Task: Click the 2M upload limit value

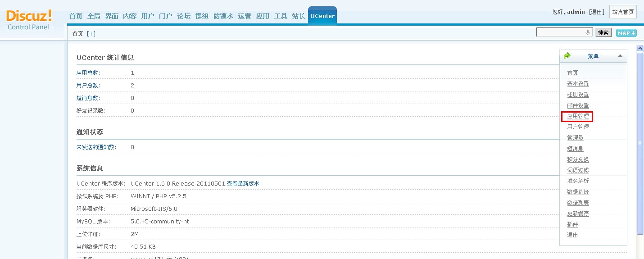Action: tap(135, 234)
